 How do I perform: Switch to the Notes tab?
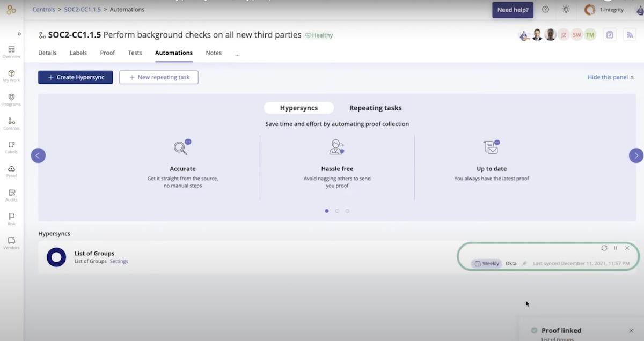coord(214,53)
